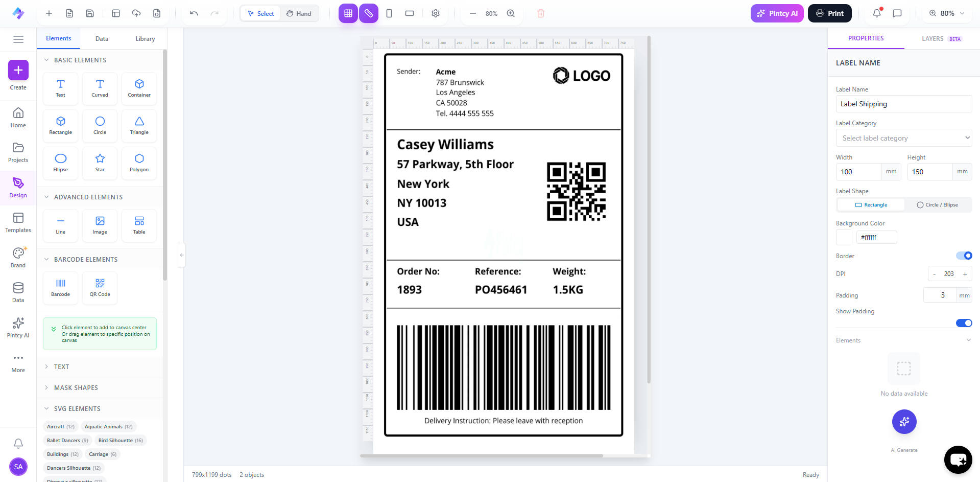Insert a Triangle shape
This screenshot has width=980, height=482.
tap(139, 126)
